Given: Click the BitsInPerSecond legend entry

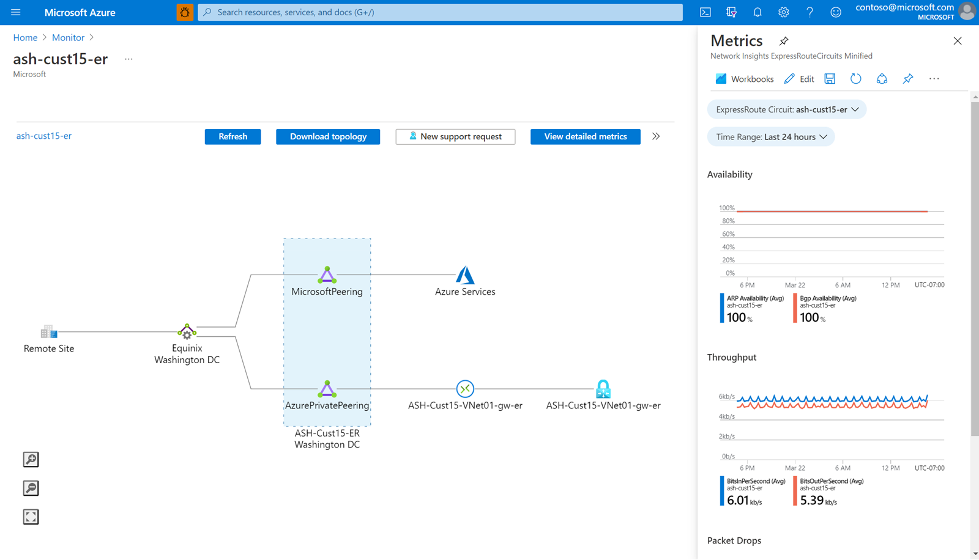Looking at the screenshot, I should (x=753, y=492).
